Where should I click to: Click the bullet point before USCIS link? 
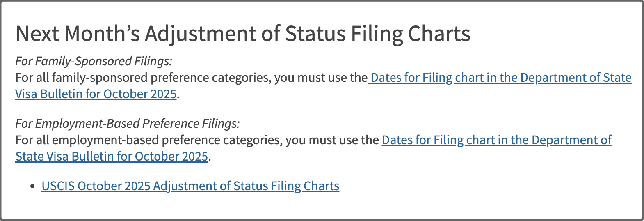(33, 186)
